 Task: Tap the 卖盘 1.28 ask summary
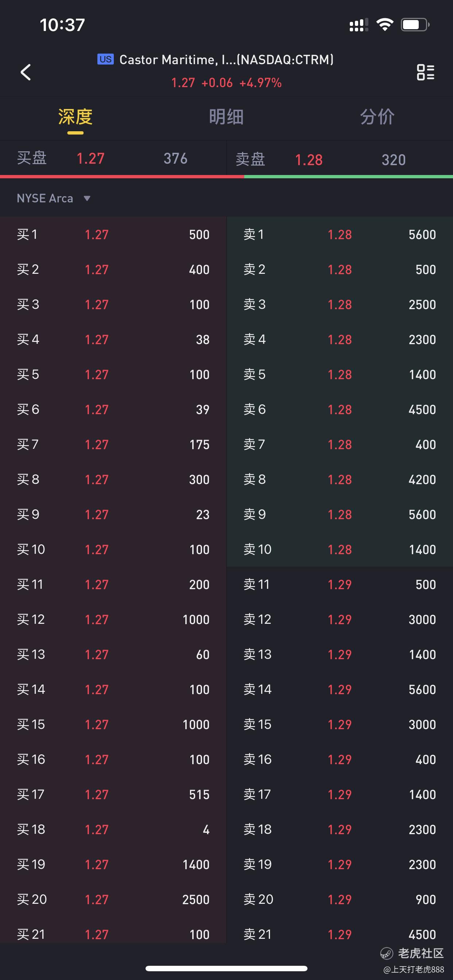340,159
